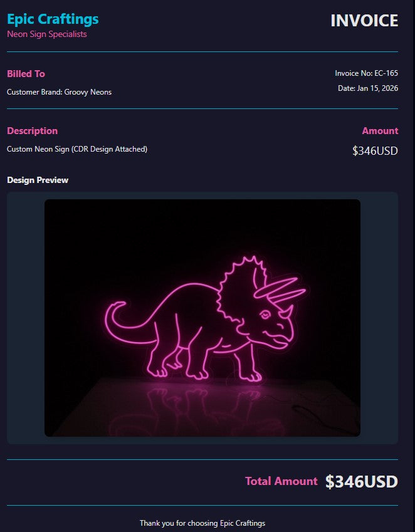Click the Neon Sign Specialists tagline
The width and height of the screenshot is (415, 532).
pyautogui.click(x=47, y=34)
